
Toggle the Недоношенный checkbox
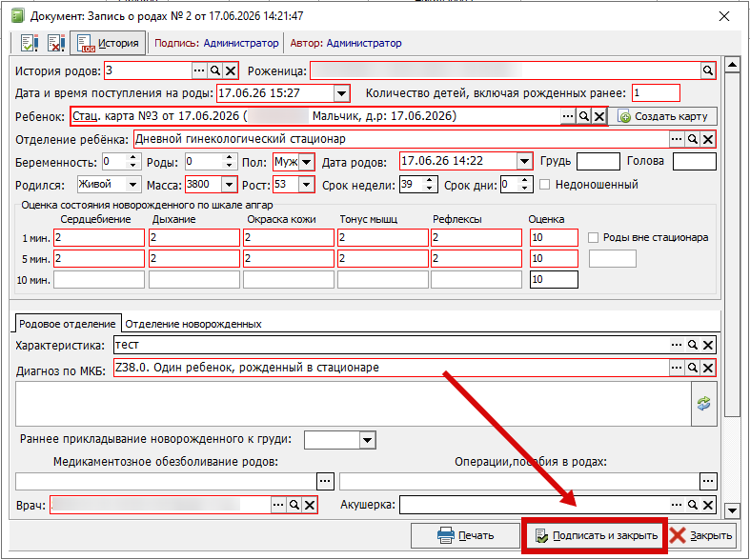[x=544, y=185]
